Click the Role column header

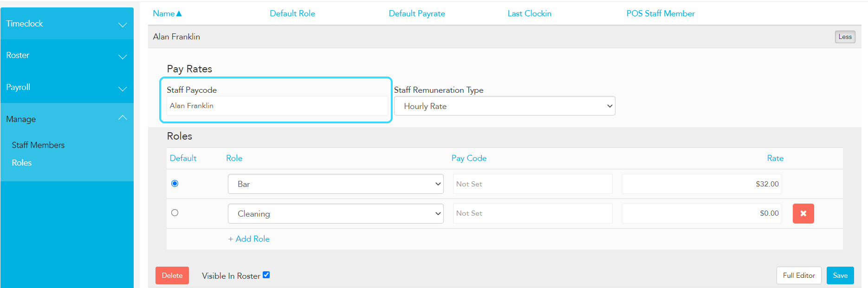(x=234, y=158)
